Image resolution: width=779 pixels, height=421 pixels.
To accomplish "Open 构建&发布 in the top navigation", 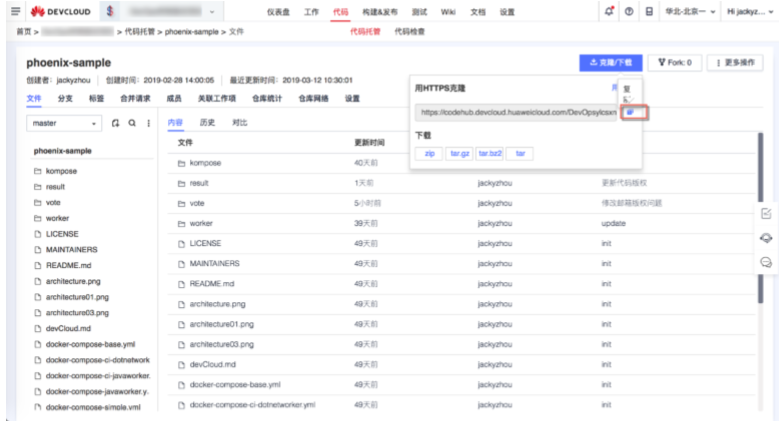I will [380, 12].
